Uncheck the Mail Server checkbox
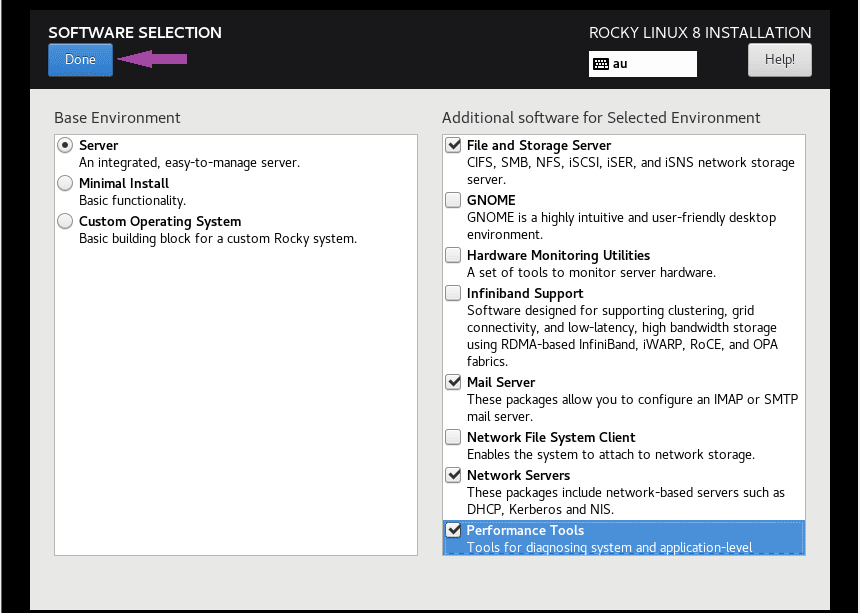The height and width of the screenshot is (613, 860). click(453, 382)
